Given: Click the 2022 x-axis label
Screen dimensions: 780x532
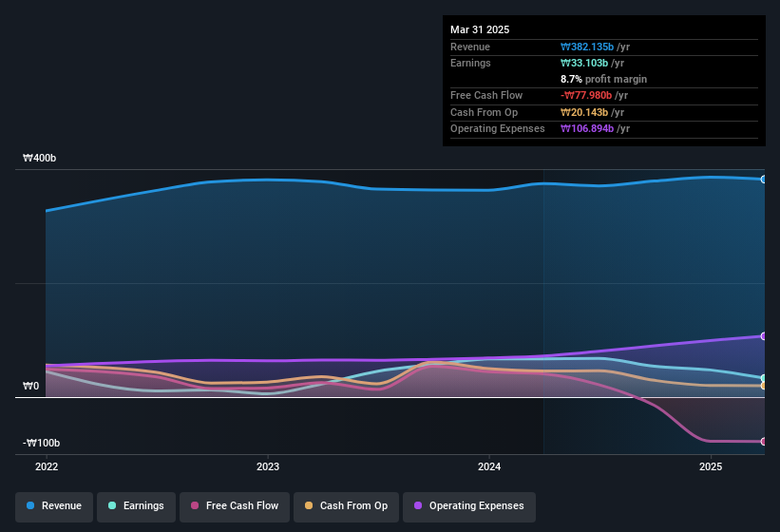Looking at the screenshot, I should (x=47, y=466).
